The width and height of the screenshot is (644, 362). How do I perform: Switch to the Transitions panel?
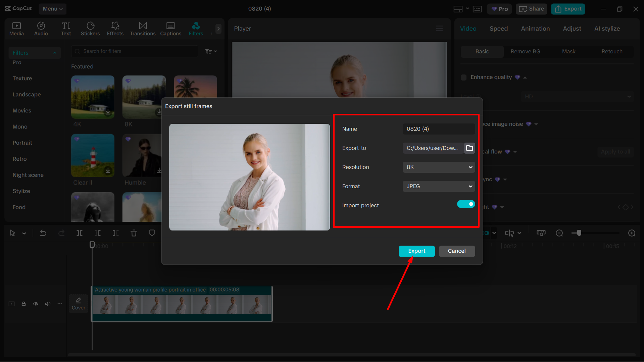[142, 28]
